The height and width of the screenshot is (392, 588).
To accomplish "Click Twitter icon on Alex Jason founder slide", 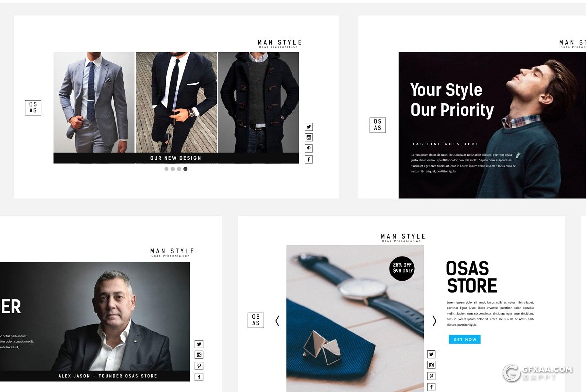I will 199,344.
